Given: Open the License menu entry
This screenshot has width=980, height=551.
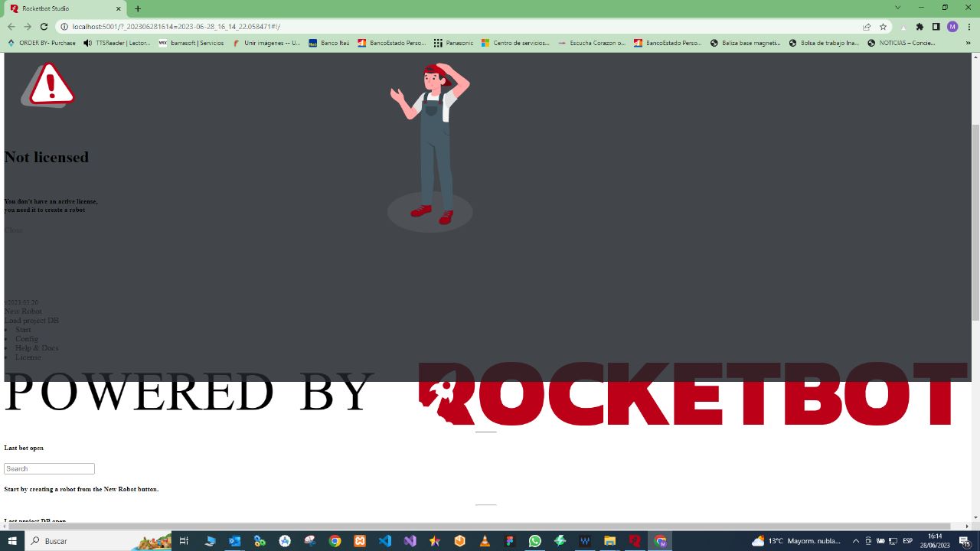Looking at the screenshot, I should 28,357.
